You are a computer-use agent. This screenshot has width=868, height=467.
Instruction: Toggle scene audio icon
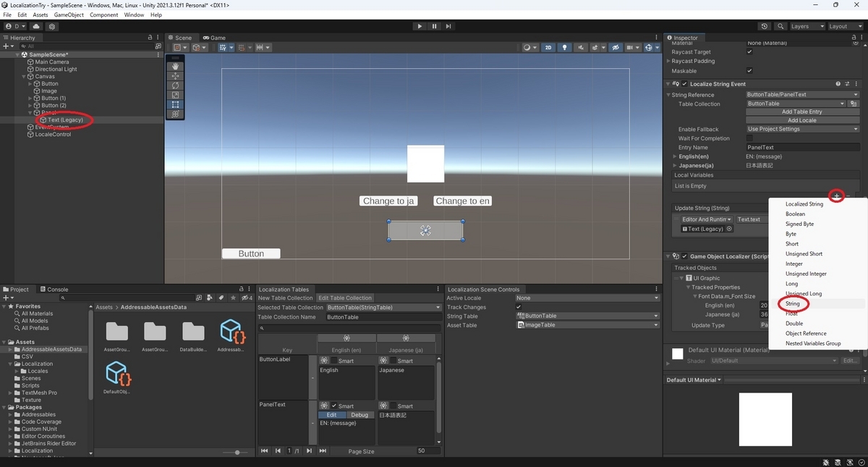[x=582, y=48]
